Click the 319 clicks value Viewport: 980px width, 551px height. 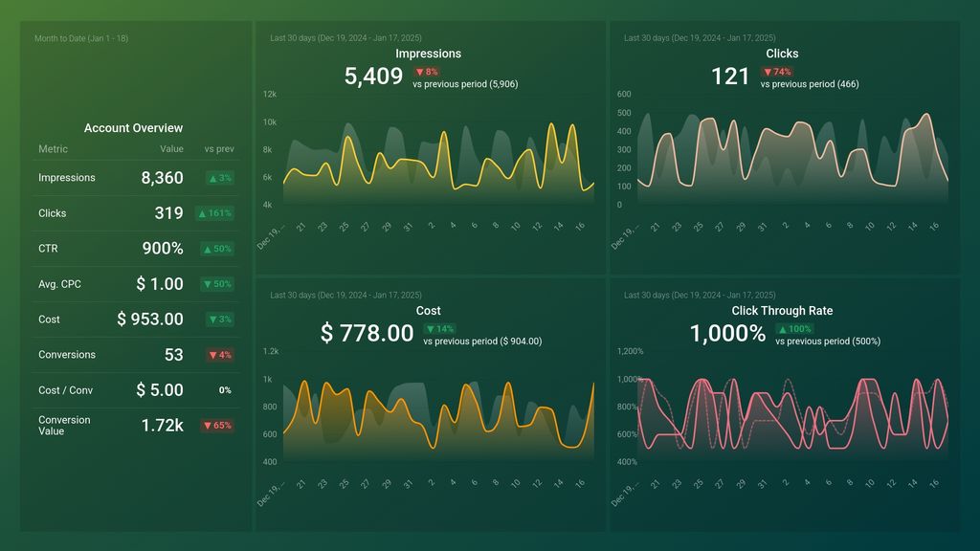168,213
